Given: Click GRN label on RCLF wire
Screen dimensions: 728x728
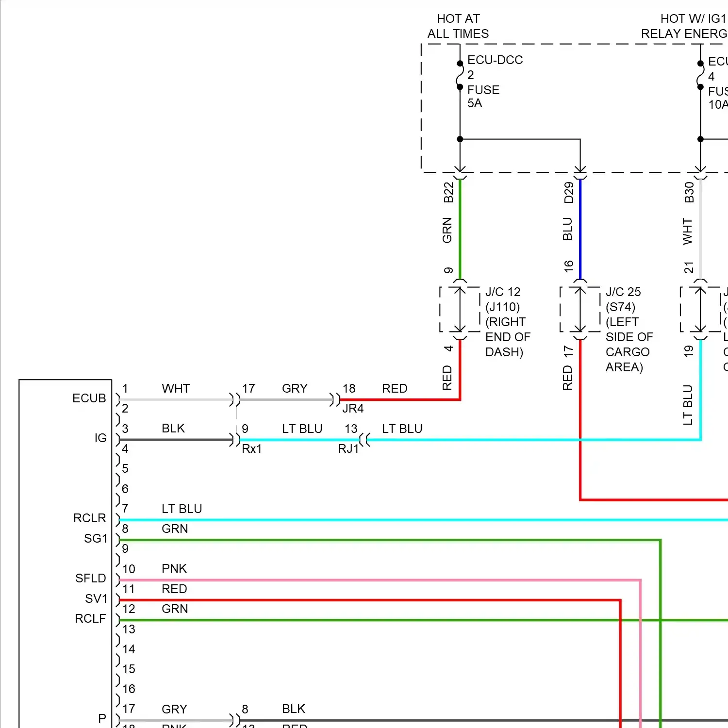Looking at the screenshot, I should click(x=175, y=609).
